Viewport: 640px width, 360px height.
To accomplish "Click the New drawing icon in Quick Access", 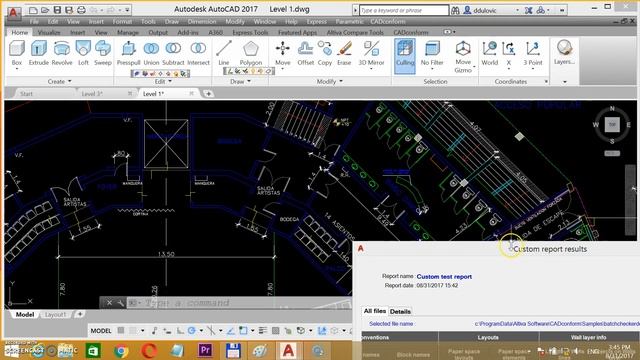I will (33, 9).
